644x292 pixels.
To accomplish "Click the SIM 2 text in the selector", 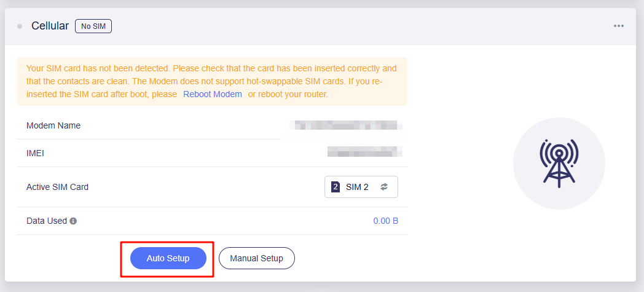I will click(357, 187).
